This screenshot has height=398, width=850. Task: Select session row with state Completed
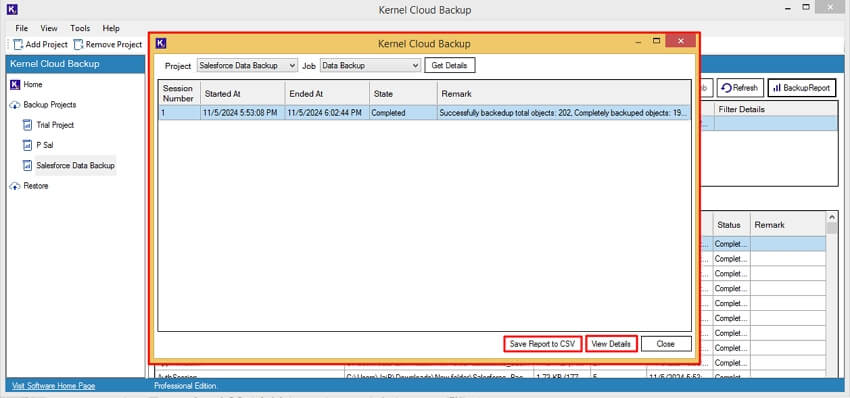tap(424, 113)
